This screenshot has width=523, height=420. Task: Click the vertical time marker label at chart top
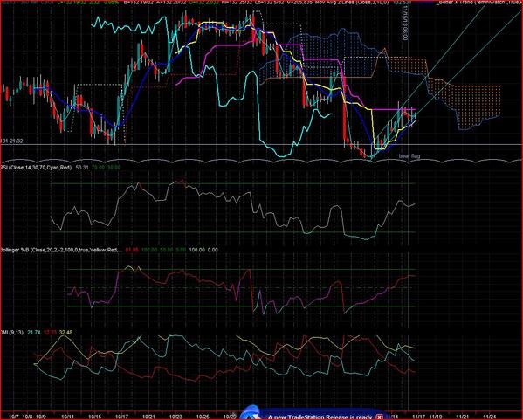[405, 23]
